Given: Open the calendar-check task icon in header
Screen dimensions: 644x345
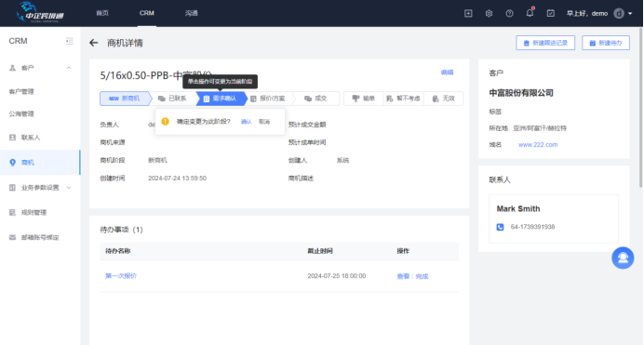Looking at the screenshot, I should click(x=550, y=14).
